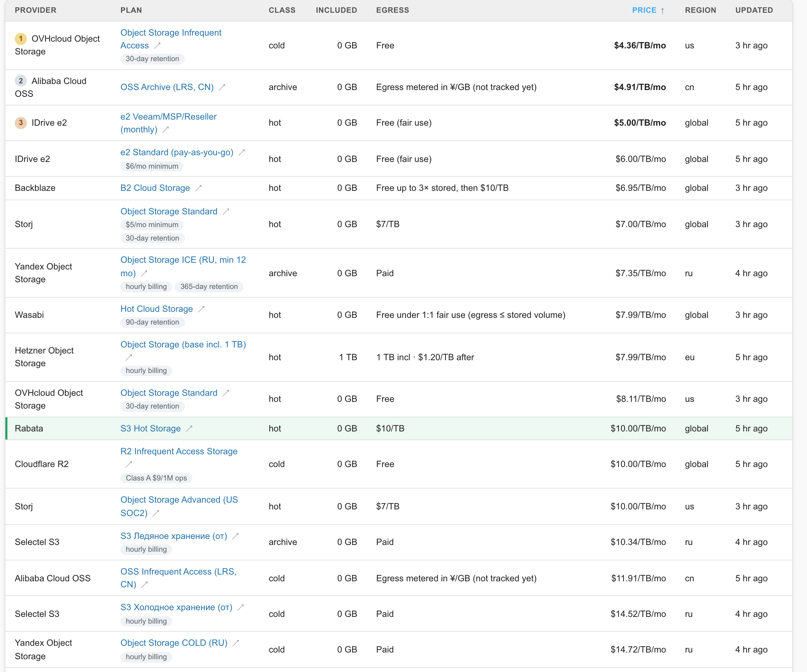
Task: Click the Backblaze provider name
Action: tap(35, 188)
